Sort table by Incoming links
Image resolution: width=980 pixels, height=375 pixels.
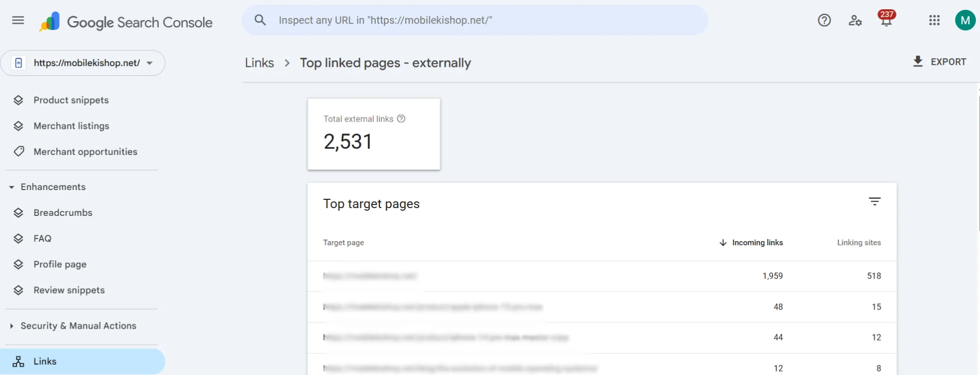(757, 242)
